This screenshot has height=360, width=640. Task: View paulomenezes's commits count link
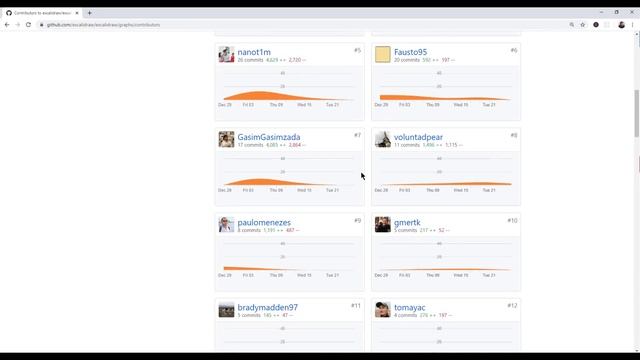(x=249, y=230)
